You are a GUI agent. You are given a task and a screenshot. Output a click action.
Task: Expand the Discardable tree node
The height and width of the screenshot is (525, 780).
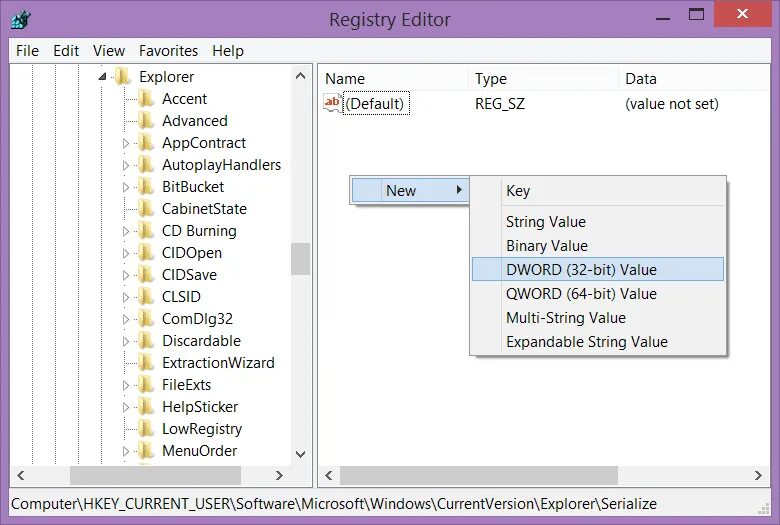pos(126,341)
